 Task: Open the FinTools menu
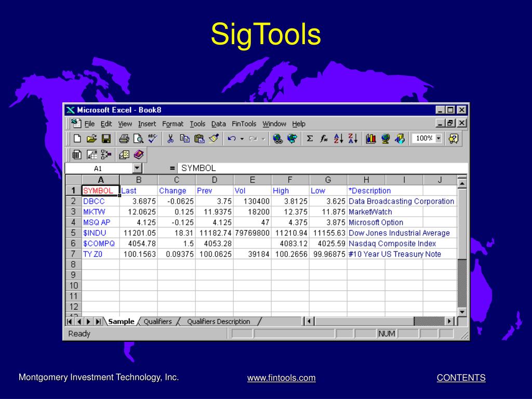click(244, 124)
